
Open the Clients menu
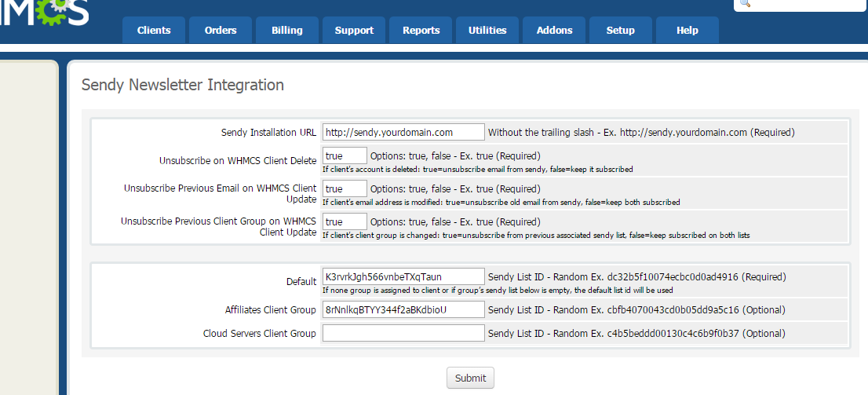coord(154,31)
